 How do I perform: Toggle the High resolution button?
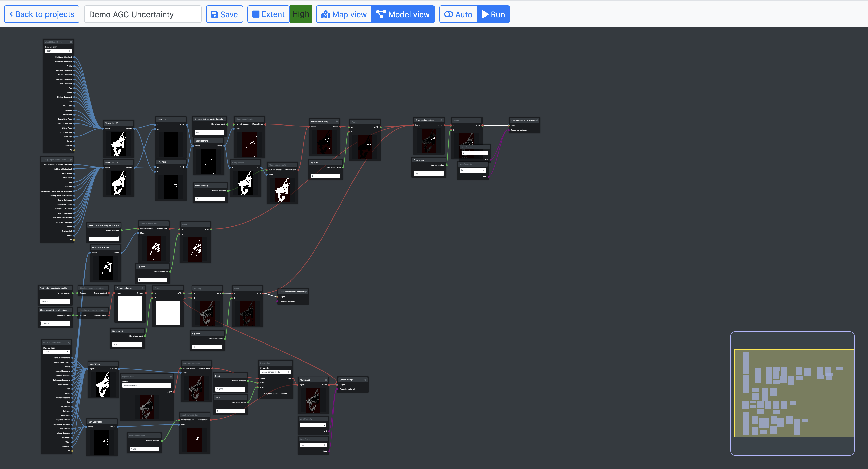pyautogui.click(x=301, y=14)
